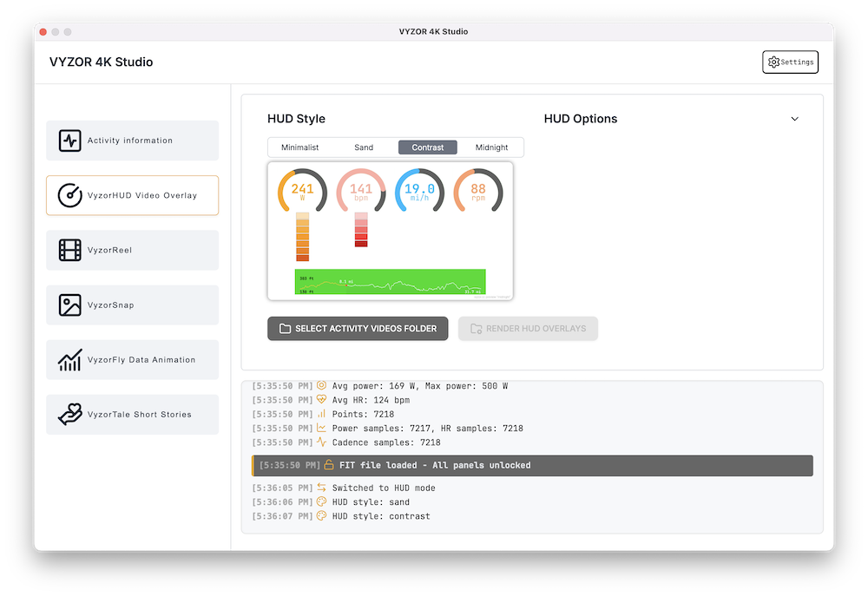Click the VyzorHUD gauge icon
Viewport: 868px width, 596px height.
click(69, 195)
